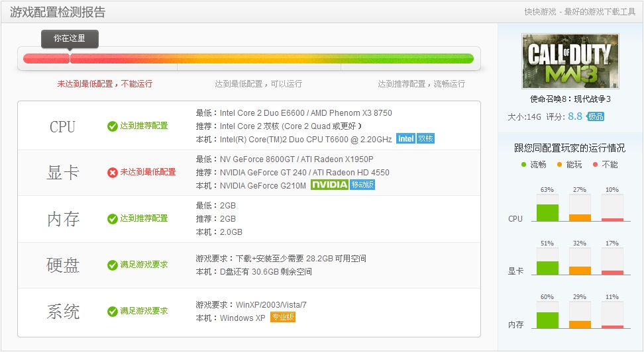Viewport: 644px width, 352px height.
Task: Open the Call of Duty MW3 cover image
Action: coord(570,61)
